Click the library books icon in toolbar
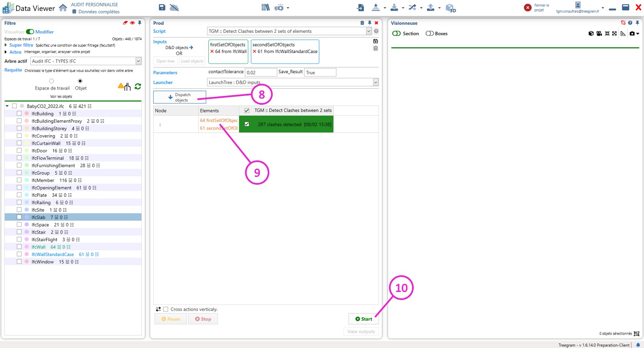644x348 pixels. pos(265,8)
